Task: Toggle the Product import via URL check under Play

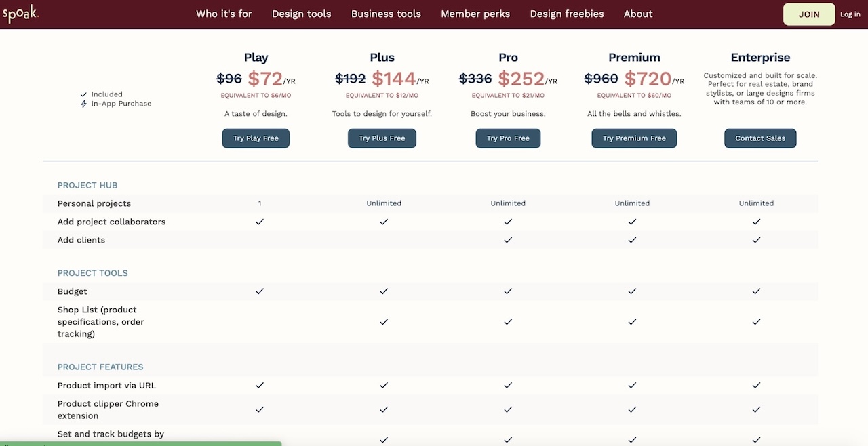Action: pyautogui.click(x=259, y=385)
